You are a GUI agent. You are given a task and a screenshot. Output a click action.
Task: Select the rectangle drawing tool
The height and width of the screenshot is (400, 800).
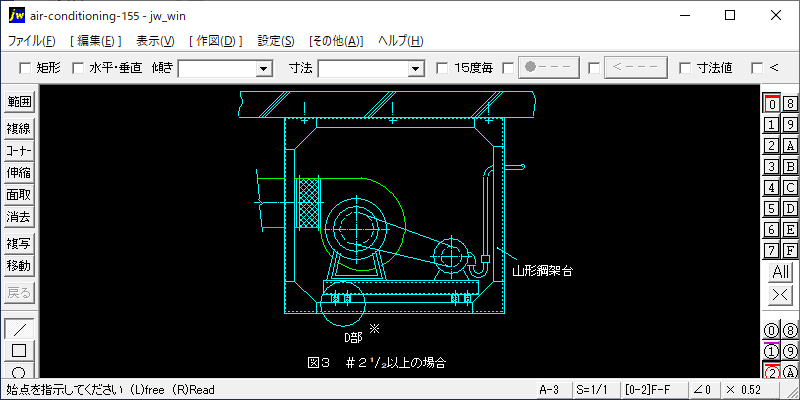pyautogui.click(x=19, y=351)
